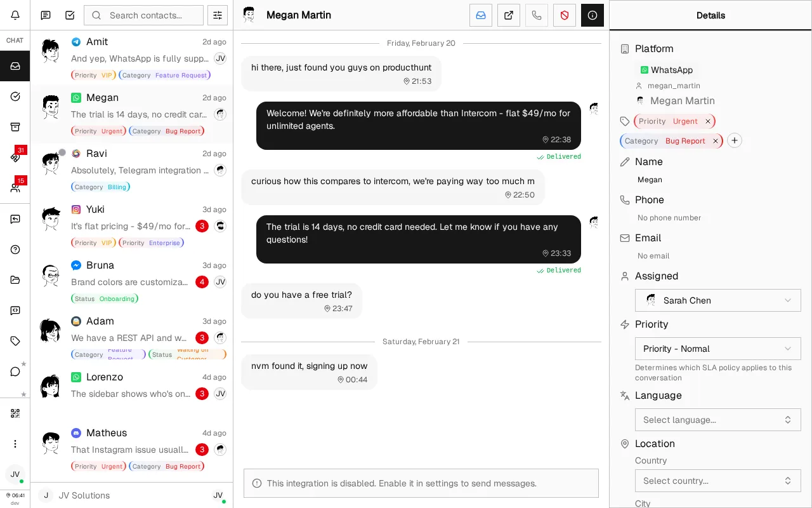Open the Select country dropdown

coord(717,481)
